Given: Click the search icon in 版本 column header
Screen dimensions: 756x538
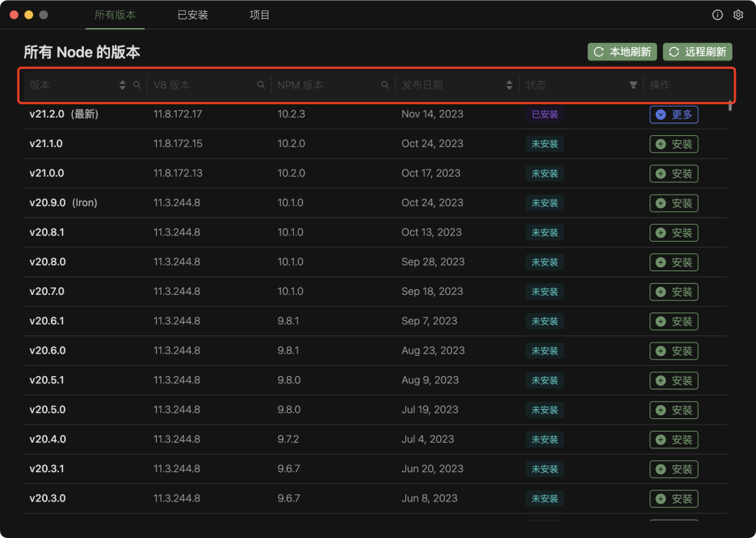Looking at the screenshot, I should pos(137,85).
